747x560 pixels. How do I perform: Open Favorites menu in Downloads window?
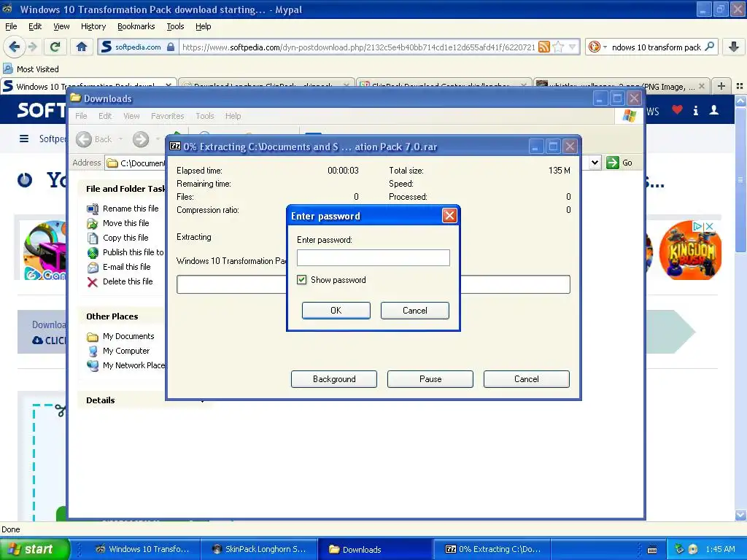(167, 116)
